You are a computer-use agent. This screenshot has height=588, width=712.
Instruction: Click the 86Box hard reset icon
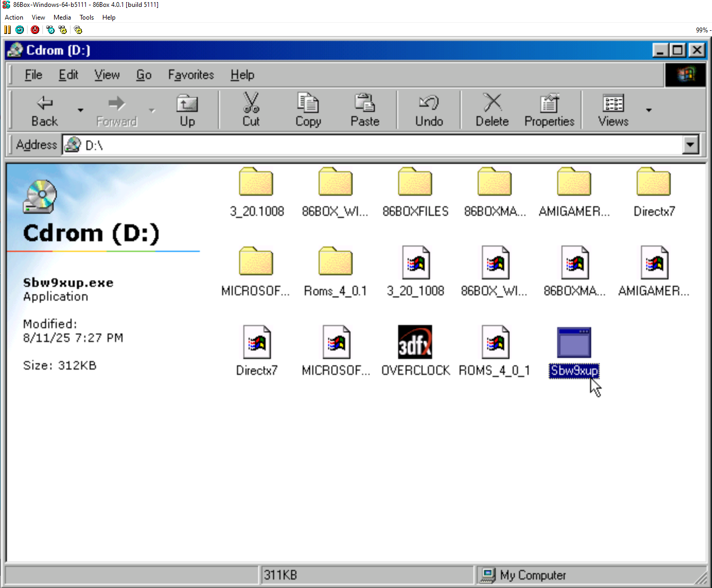coord(20,30)
